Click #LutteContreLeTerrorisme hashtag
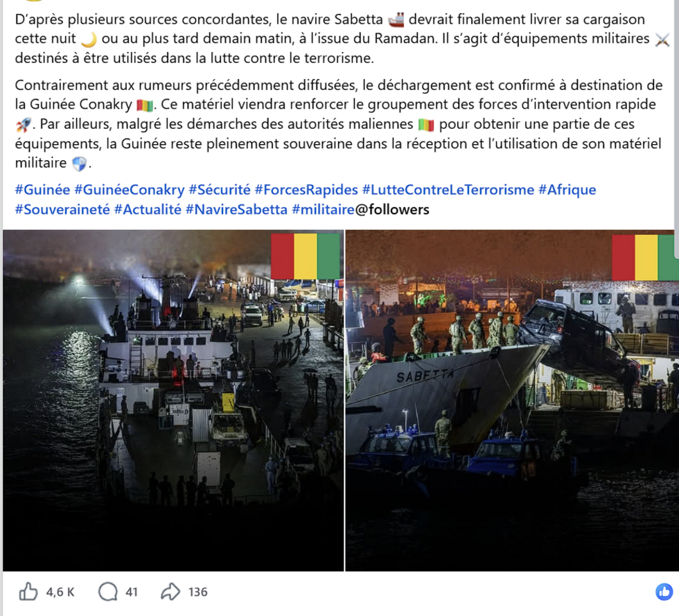Screen dimensions: 679x616 (448, 190)
